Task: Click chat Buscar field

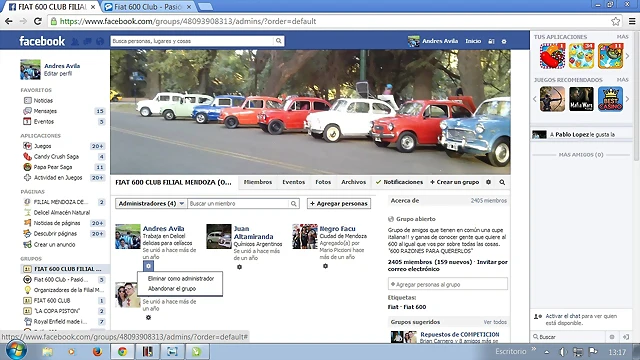Action: coord(569,337)
